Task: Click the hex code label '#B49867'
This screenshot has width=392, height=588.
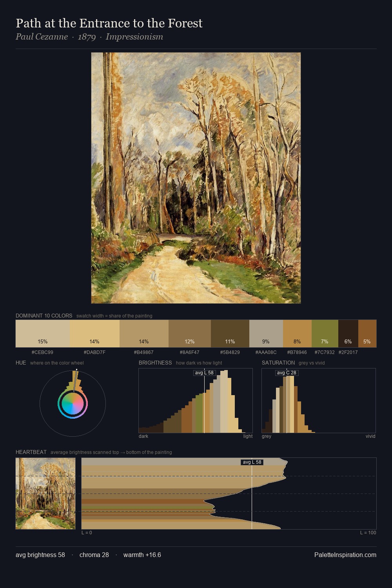Action: [x=144, y=352]
